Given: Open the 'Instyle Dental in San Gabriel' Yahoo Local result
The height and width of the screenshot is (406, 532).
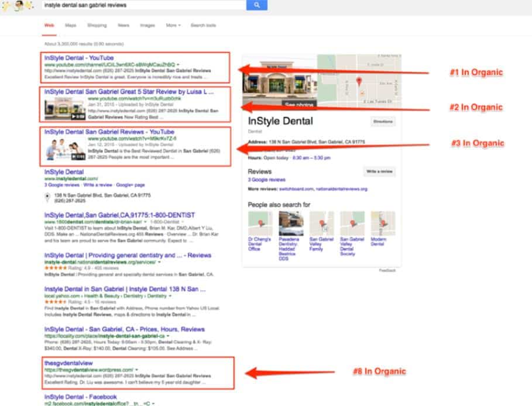Looking at the screenshot, I should (x=125, y=290).
